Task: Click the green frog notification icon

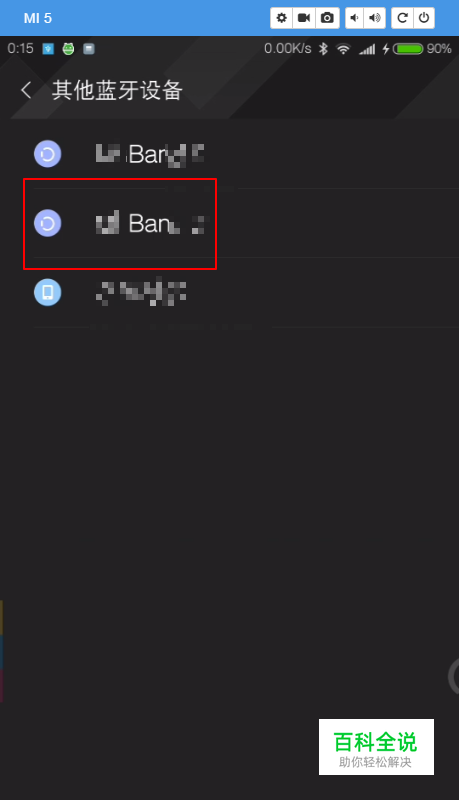Action: [68, 49]
